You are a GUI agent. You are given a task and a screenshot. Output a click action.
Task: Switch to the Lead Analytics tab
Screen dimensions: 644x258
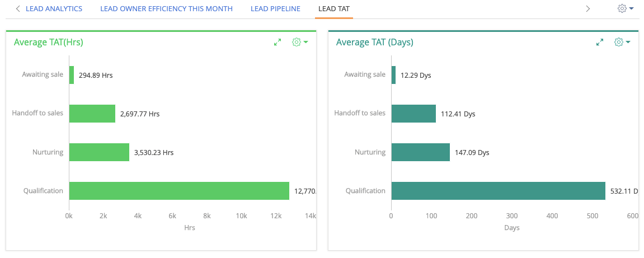54,9
